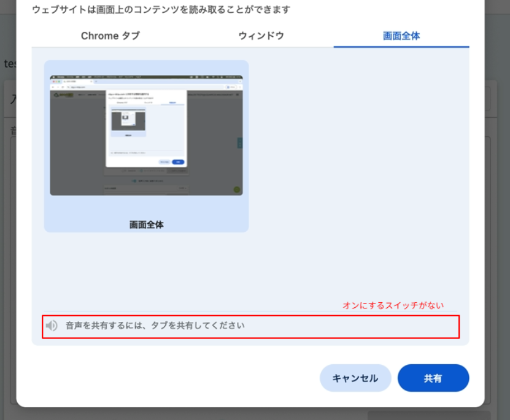This screenshot has width=510, height=420.
Task: Click the mini tab strip dropdown in the preview window
Action: pos(240,81)
